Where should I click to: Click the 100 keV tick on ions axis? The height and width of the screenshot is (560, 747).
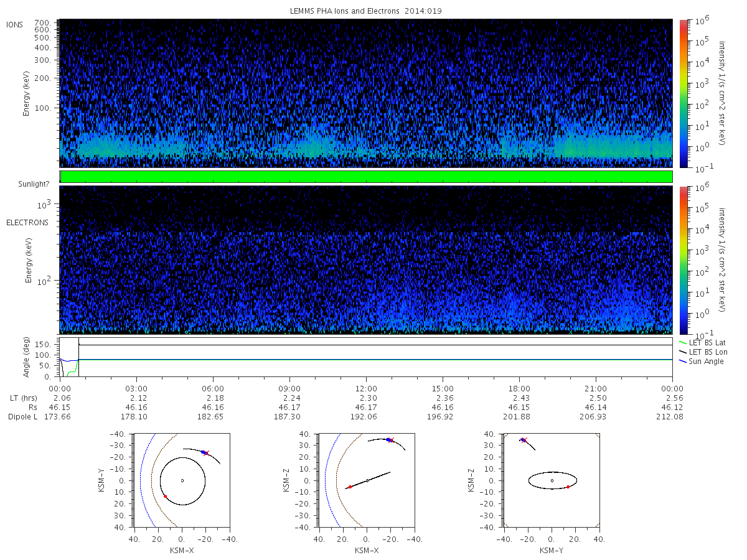[47, 108]
